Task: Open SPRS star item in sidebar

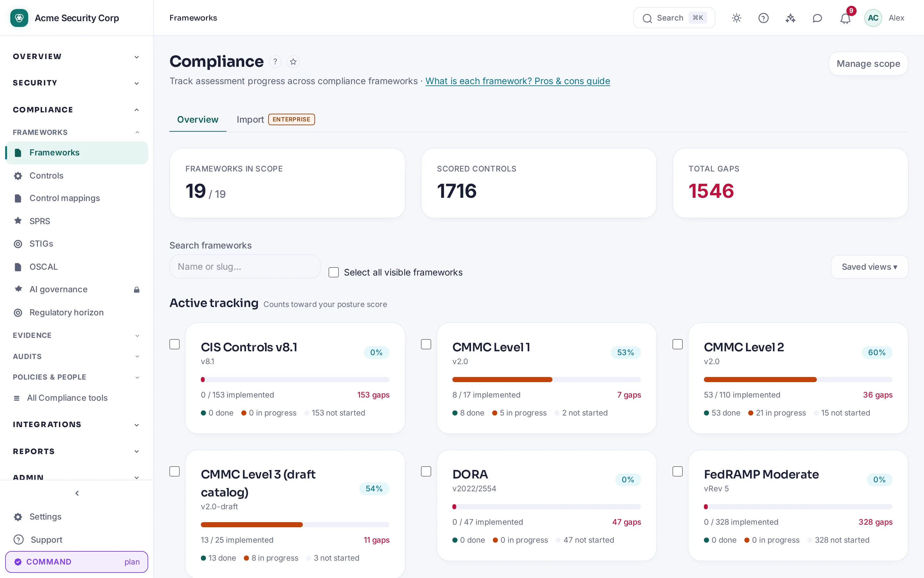Action: 77,221
